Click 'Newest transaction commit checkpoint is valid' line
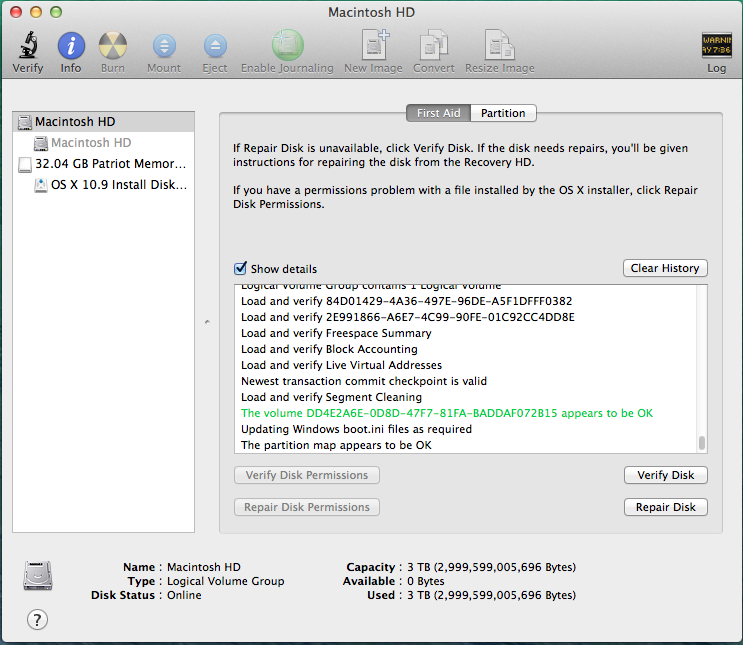 [x=364, y=381]
